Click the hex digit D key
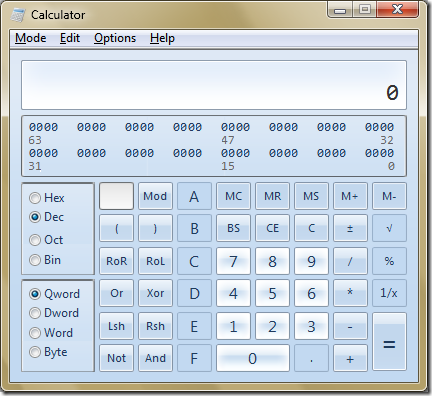Screen dimensions: 432x396 pyautogui.click(x=194, y=293)
